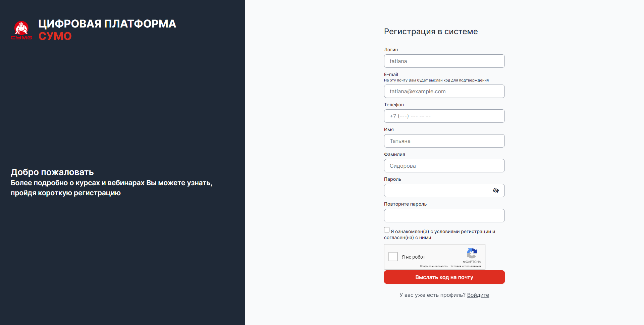Viewport: 644px width, 325px height.
Task: Toggle password visibility eye icon
Action: coord(496,191)
